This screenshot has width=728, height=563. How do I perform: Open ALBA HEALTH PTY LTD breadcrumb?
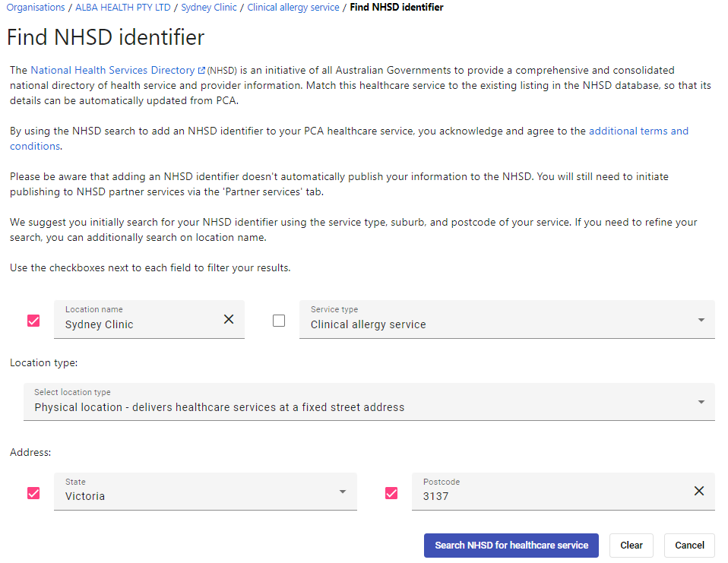pyautogui.click(x=123, y=8)
